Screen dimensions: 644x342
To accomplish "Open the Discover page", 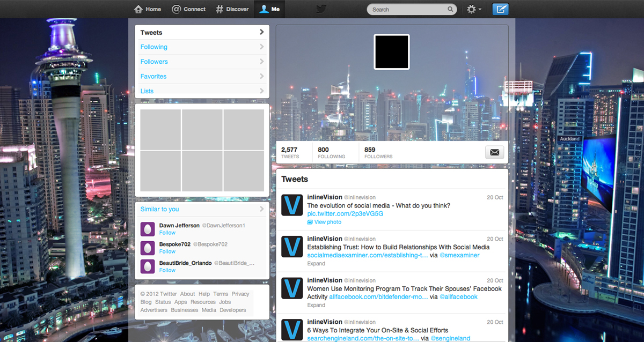I will (x=232, y=9).
